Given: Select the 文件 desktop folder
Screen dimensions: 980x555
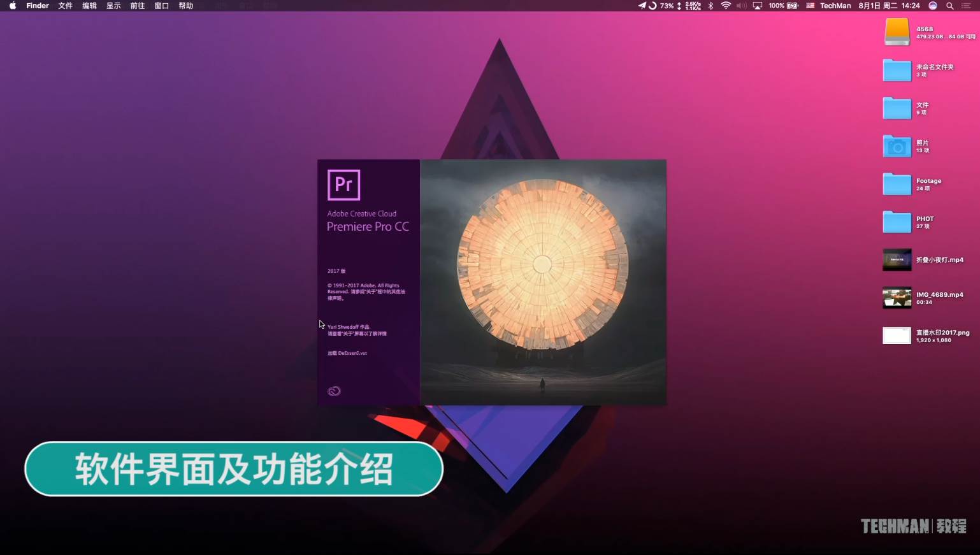Looking at the screenshot, I should [x=897, y=108].
